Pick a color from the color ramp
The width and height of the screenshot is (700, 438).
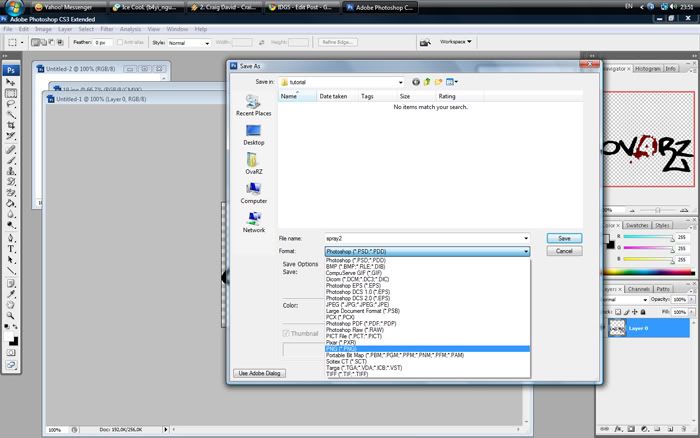(x=649, y=272)
